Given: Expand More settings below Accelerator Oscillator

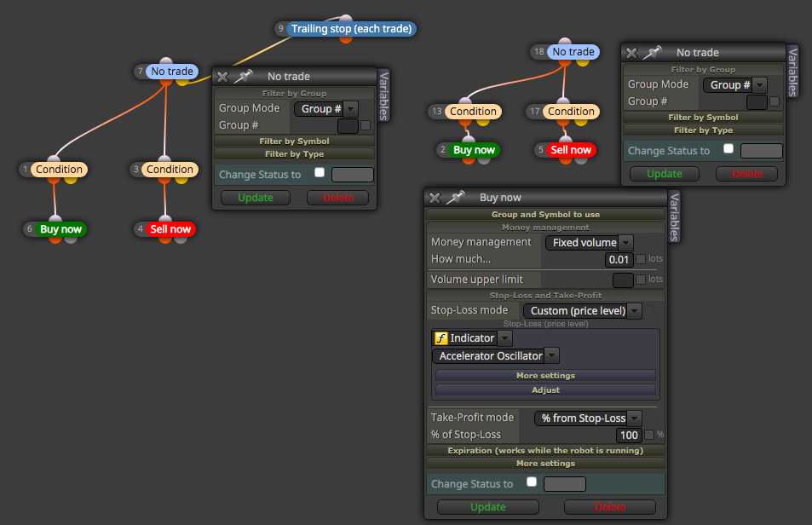Looking at the screenshot, I should tap(545, 375).
